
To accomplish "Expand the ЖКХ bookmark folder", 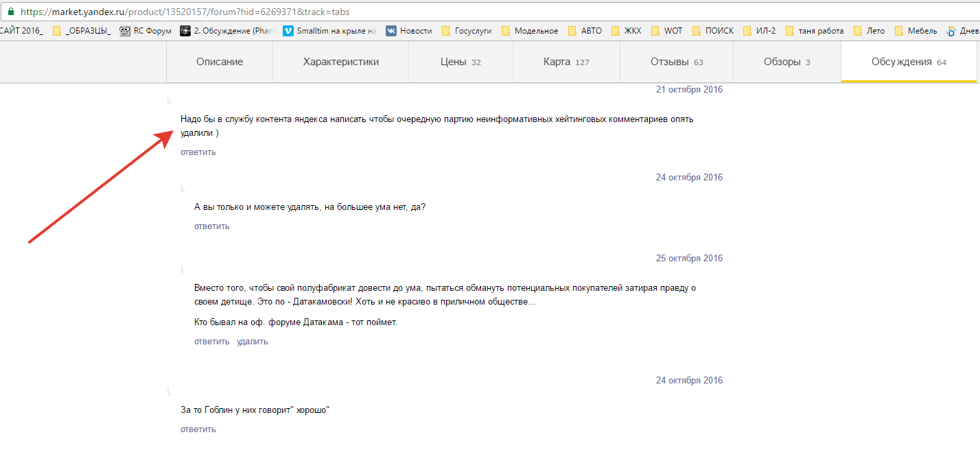I will (x=626, y=31).
